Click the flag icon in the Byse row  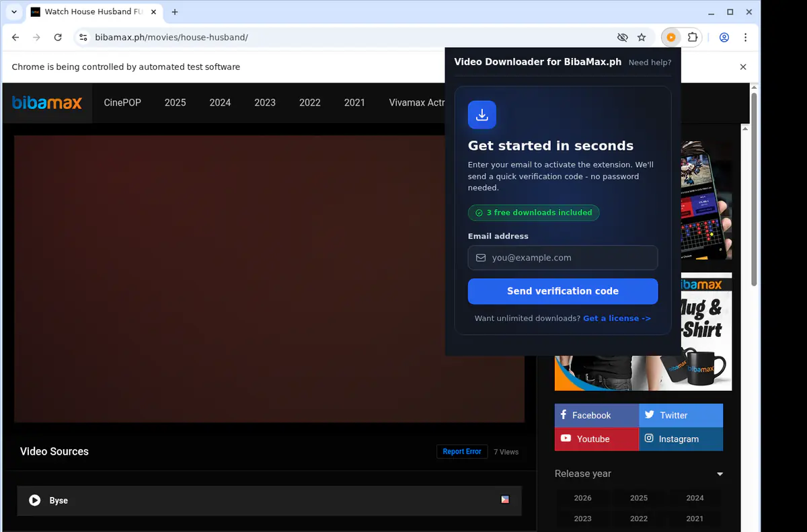click(505, 500)
